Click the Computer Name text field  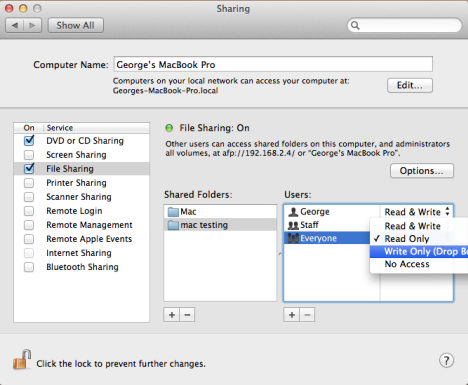[x=273, y=64]
